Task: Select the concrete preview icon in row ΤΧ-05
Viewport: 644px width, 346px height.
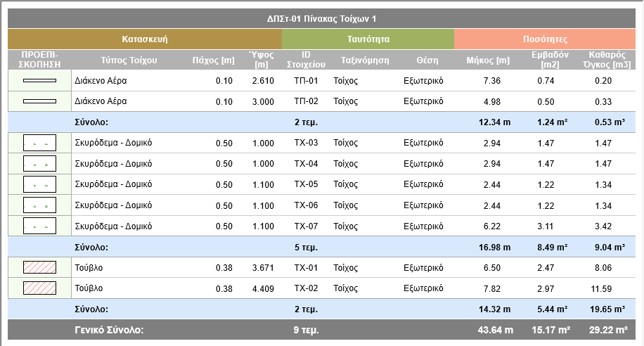Action: tap(39, 185)
